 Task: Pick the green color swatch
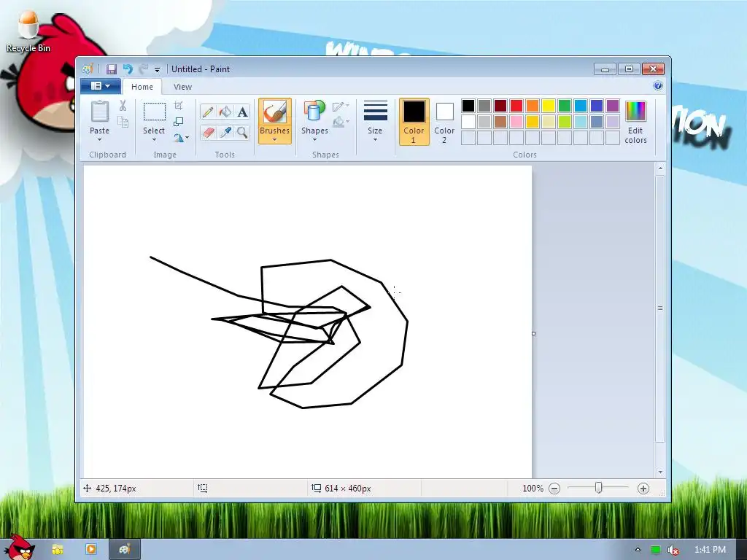pyautogui.click(x=565, y=106)
